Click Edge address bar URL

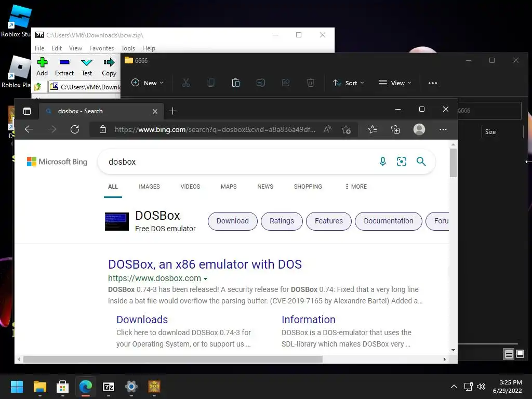point(215,129)
